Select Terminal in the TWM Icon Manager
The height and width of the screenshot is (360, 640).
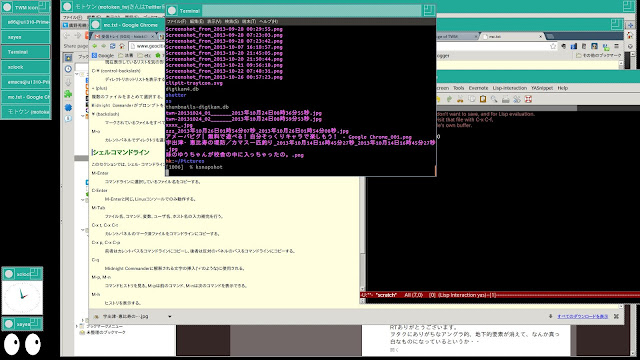[x=26, y=52]
